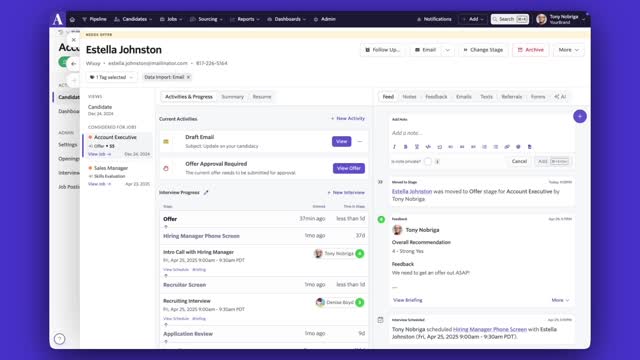The image size is (640, 360).
Task: Click into the Add a note field
Action: point(482,133)
